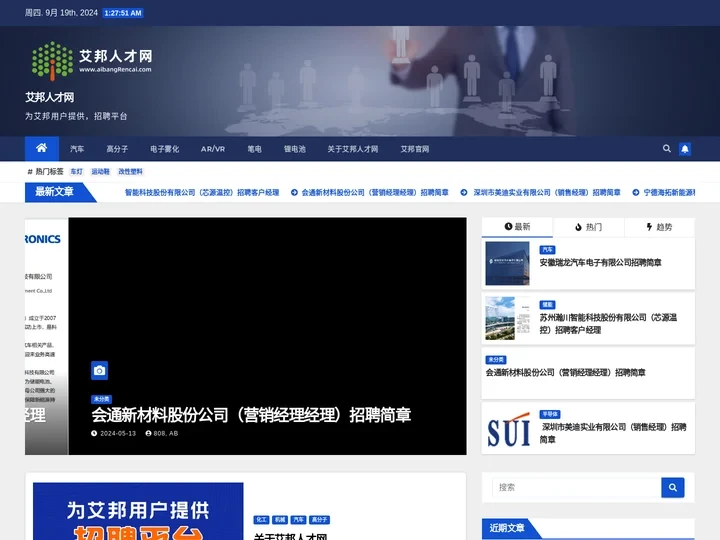The image size is (720, 540).
Task: Click the home icon in navigation bar
Action: coord(41,148)
